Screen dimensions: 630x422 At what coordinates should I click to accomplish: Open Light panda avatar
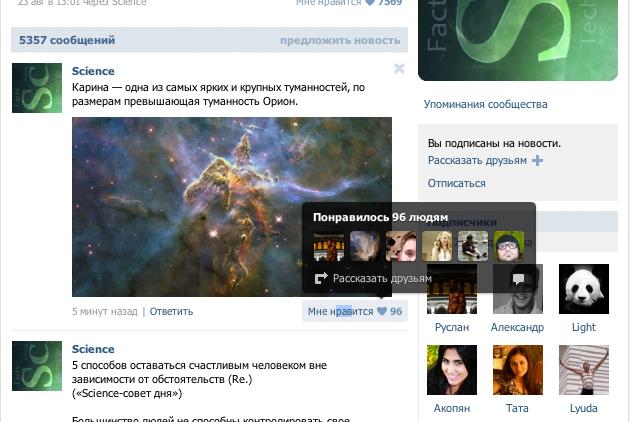point(584,289)
